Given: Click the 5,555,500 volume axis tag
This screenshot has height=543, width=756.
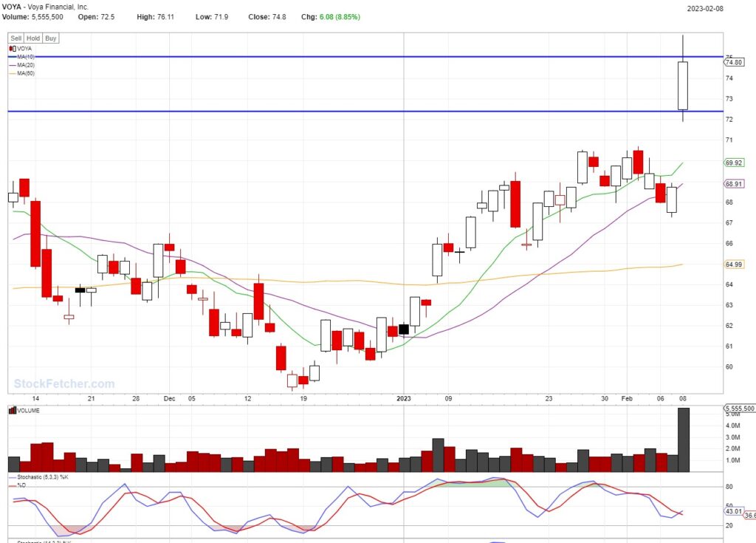Looking at the screenshot, I should (740, 409).
